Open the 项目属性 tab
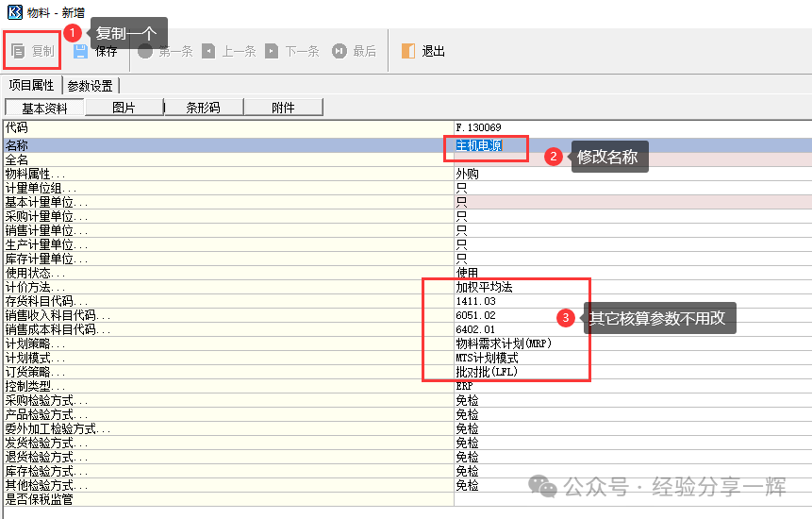Viewport: 812px width, 519px height. (x=31, y=86)
